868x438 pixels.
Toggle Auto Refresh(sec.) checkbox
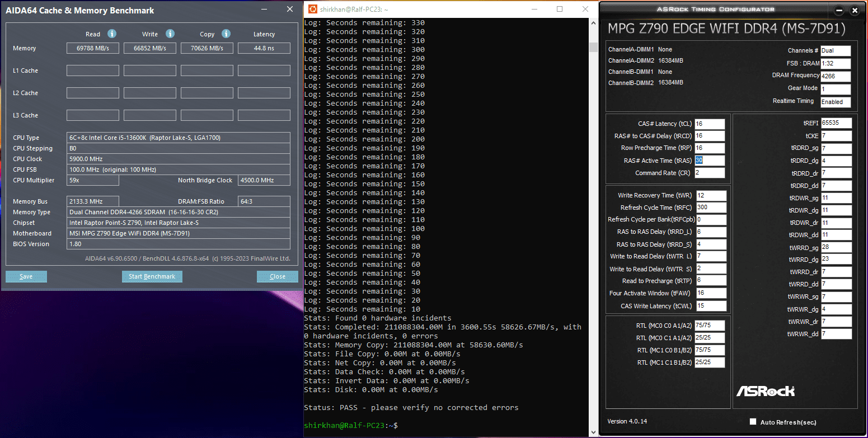[753, 422]
